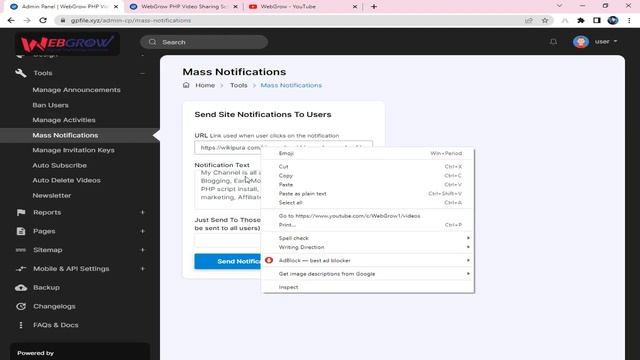Choose Cut from context menu
The width and height of the screenshot is (640, 360).
click(367, 167)
